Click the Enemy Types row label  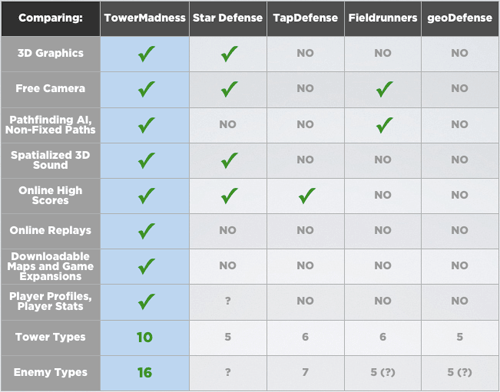(x=50, y=372)
